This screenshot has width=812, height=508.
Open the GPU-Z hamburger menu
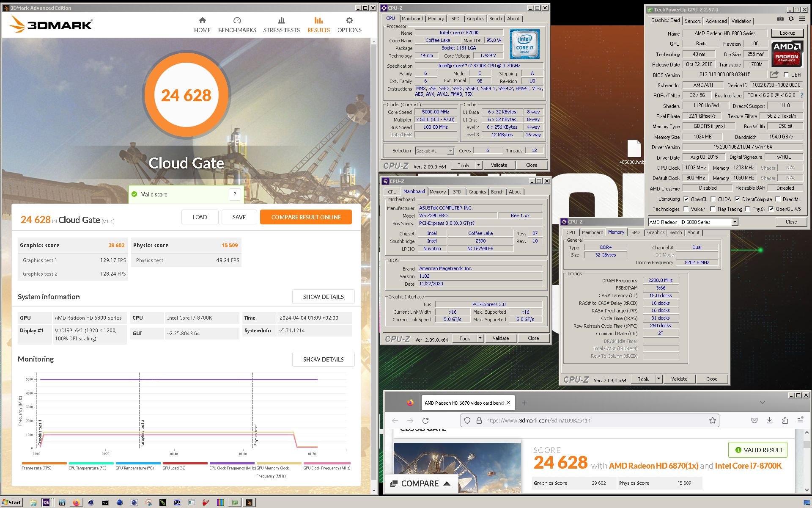802,19
